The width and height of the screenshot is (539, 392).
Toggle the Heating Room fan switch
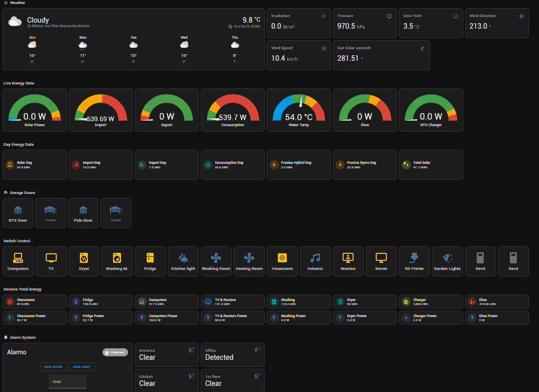pyautogui.click(x=249, y=261)
